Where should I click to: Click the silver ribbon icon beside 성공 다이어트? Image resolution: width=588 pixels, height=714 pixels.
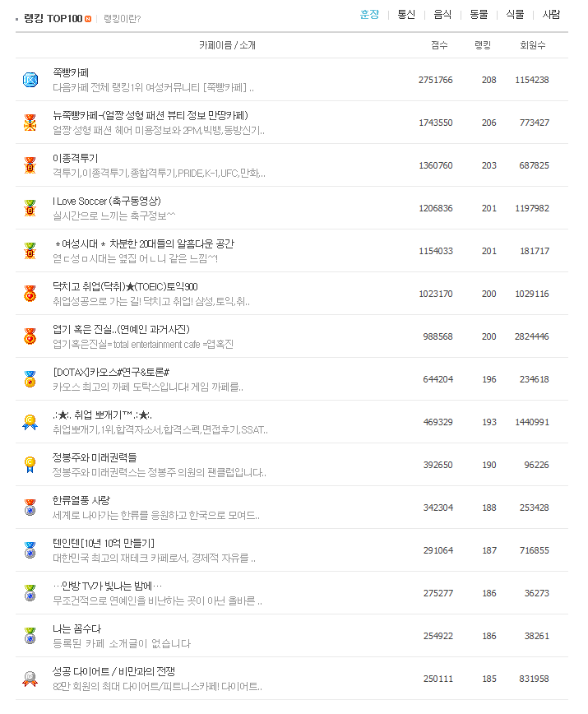pos(30,679)
